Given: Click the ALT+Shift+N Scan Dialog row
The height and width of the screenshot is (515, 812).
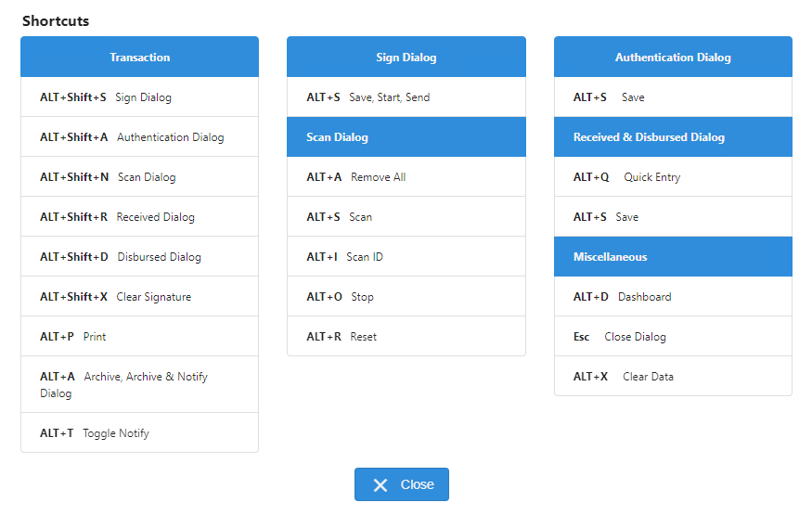Looking at the screenshot, I should [139, 177].
